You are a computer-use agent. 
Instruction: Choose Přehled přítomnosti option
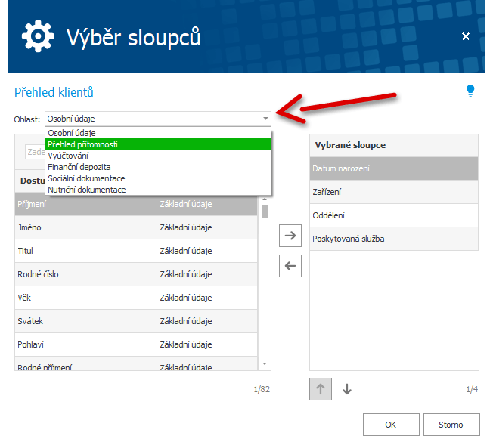[x=158, y=144]
